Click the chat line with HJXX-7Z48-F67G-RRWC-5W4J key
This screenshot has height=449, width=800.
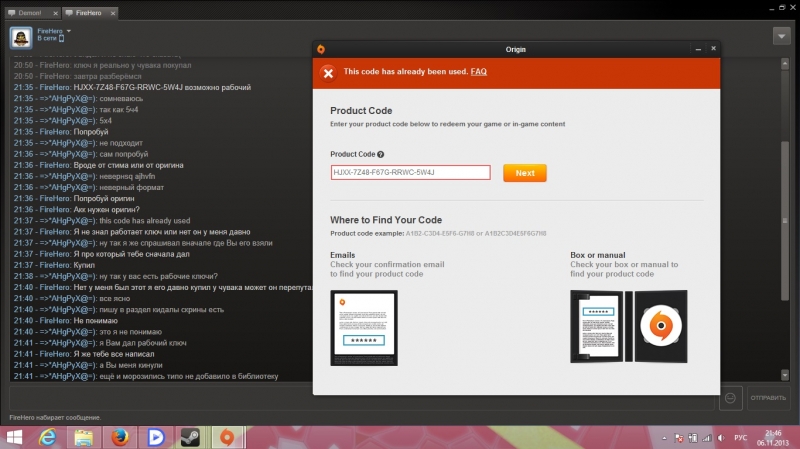click(132, 87)
